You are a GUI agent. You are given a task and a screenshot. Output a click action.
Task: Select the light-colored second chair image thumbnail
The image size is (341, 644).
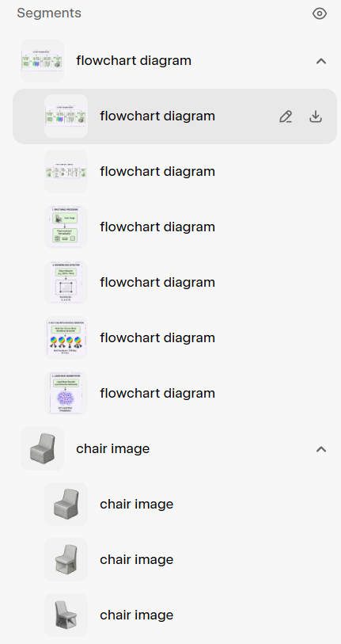point(66,559)
